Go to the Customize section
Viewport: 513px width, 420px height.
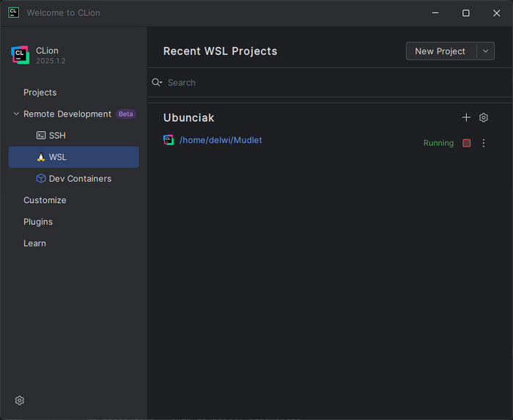click(45, 200)
